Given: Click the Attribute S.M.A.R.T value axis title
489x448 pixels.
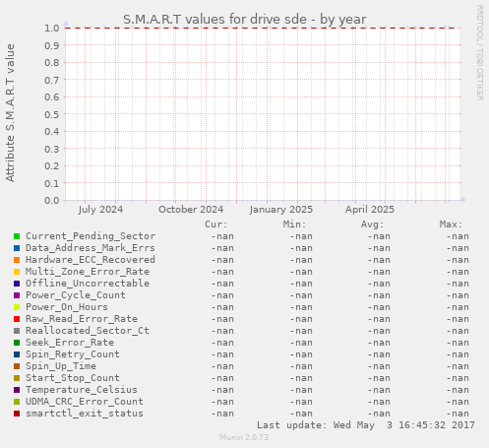Looking at the screenshot, I should (10, 113).
